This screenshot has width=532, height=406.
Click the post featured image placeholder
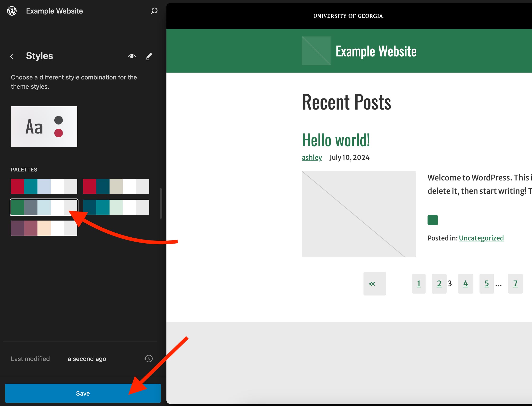click(x=359, y=214)
